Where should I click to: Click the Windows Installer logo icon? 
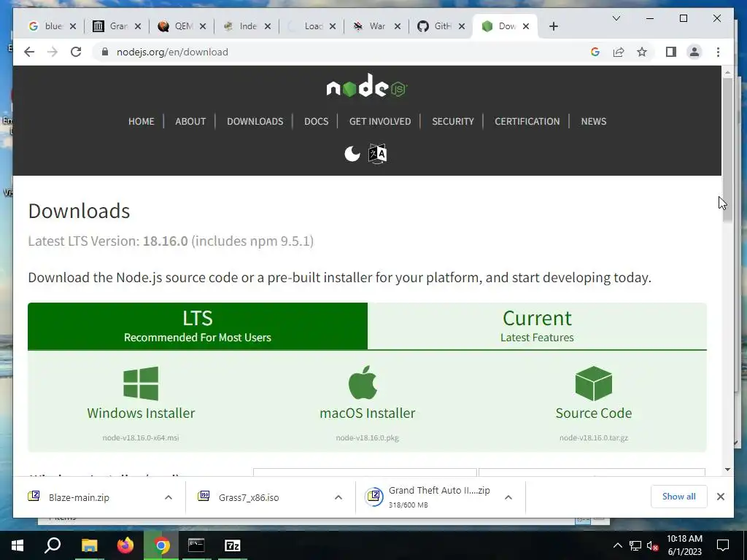(x=141, y=384)
